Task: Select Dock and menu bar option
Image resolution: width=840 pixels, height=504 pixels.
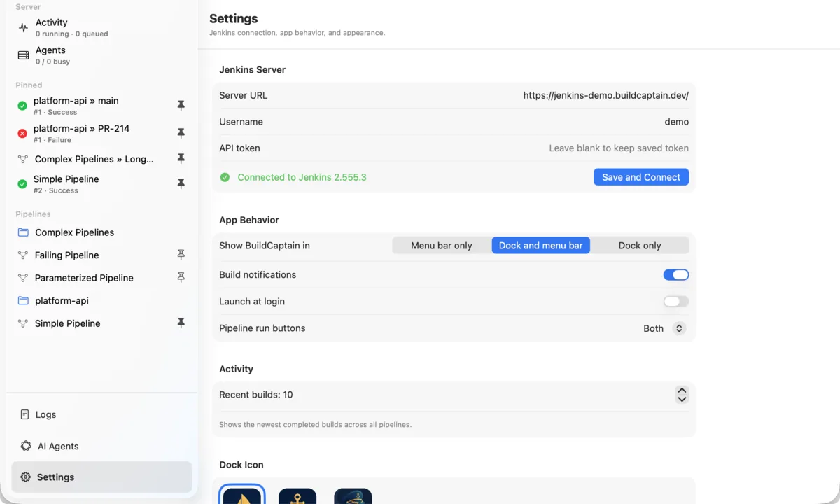Action: click(x=541, y=246)
